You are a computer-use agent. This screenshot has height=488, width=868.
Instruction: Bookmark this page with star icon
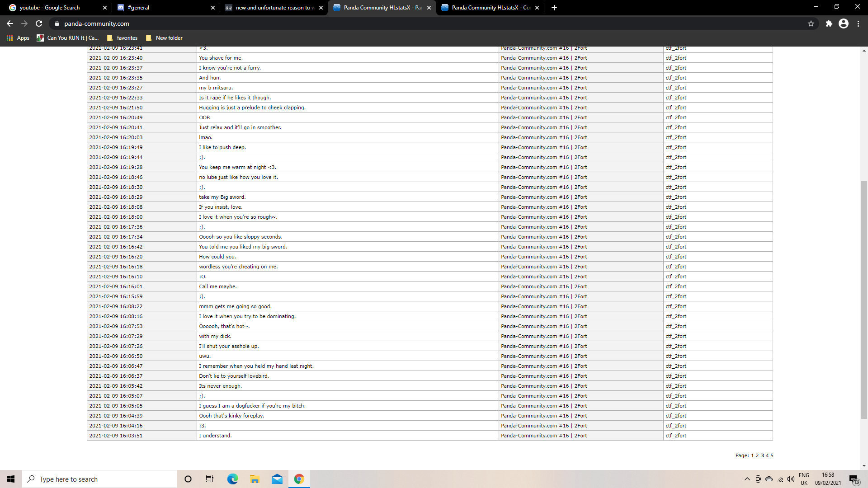point(811,23)
